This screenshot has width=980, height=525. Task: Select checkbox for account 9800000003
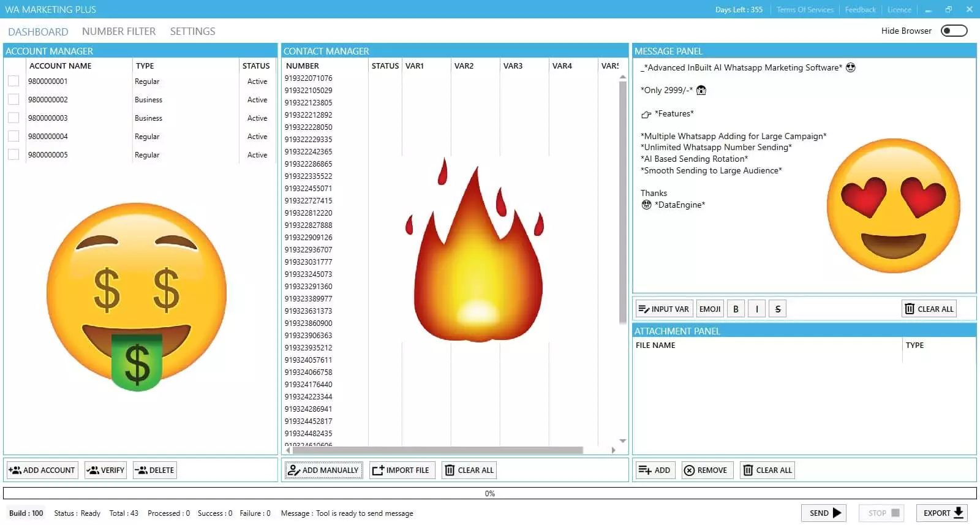tap(13, 118)
